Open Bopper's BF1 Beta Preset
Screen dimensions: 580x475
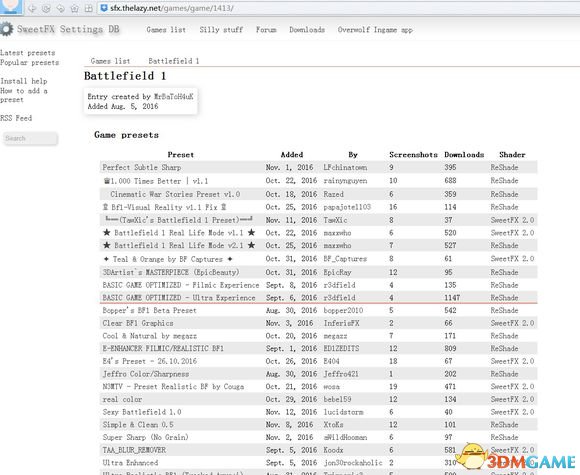click(x=149, y=310)
